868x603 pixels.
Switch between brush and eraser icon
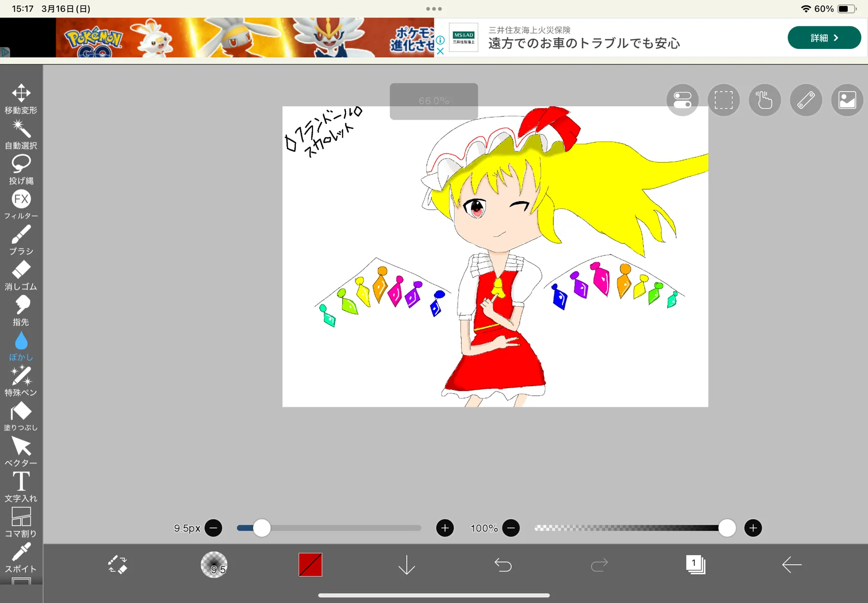[117, 565]
